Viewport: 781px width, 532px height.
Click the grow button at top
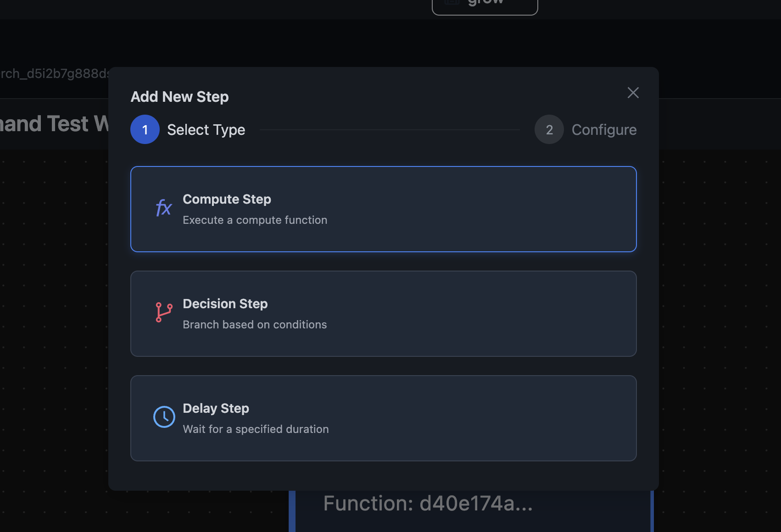coord(485,5)
